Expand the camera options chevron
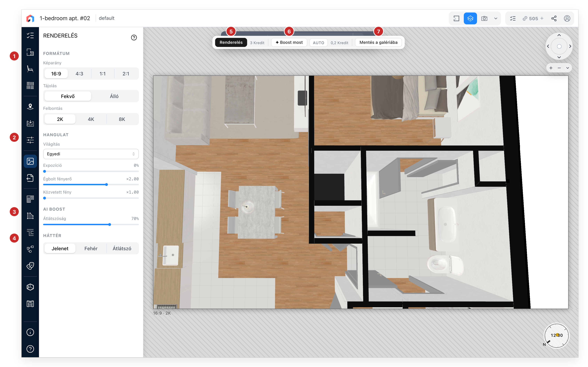 [496, 18]
